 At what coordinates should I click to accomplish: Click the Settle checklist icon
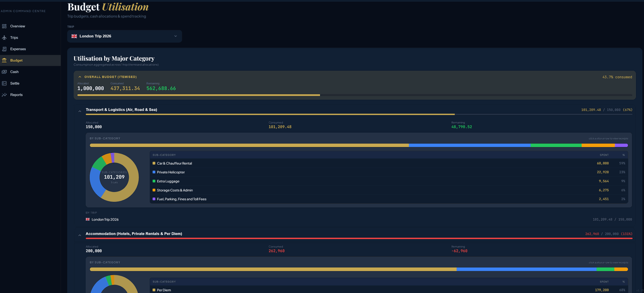pyautogui.click(x=4, y=83)
